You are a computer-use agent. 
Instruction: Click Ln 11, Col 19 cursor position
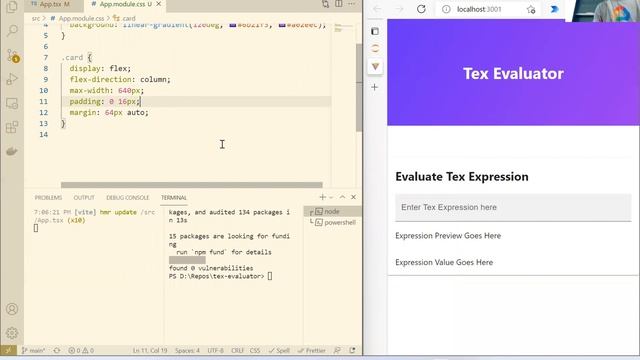click(x=150, y=350)
